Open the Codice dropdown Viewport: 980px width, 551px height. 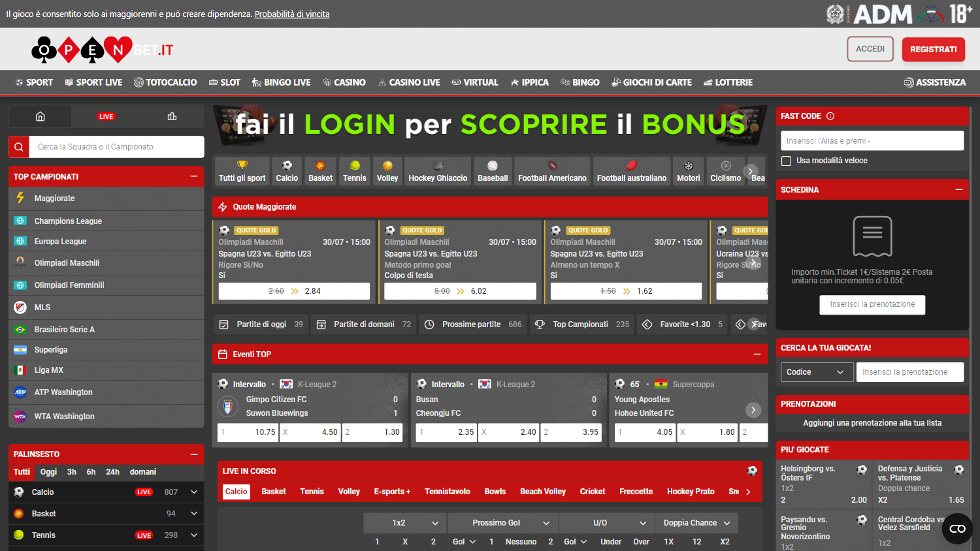[817, 372]
